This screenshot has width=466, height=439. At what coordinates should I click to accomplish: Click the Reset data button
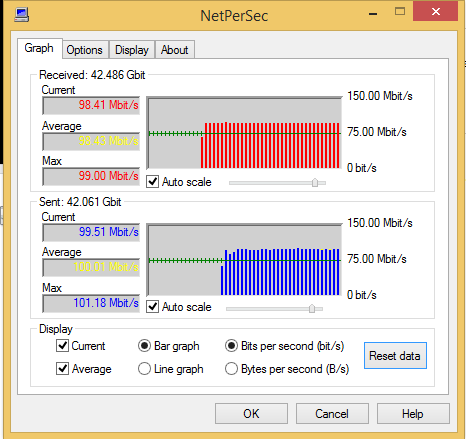pyautogui.click(x=395, y=356)
